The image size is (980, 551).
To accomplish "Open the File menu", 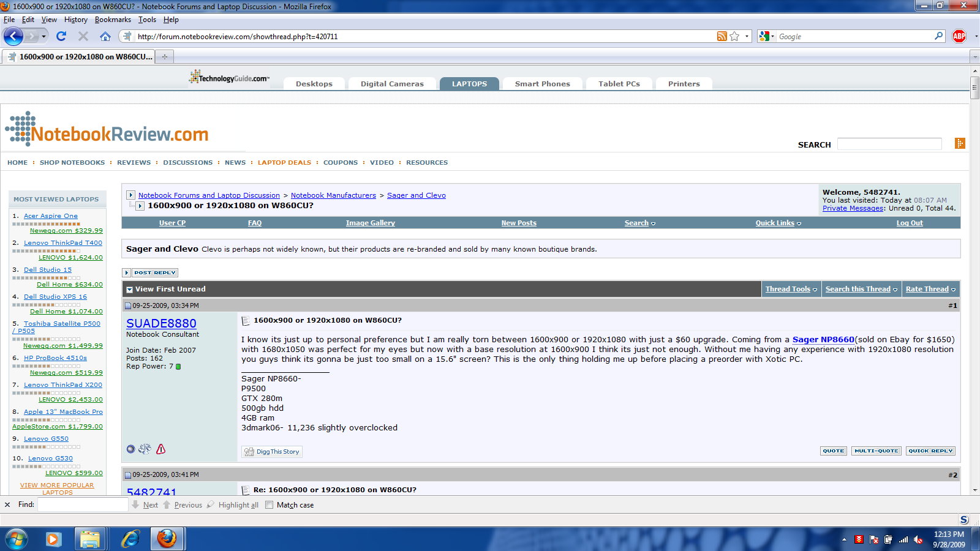I will pos(9,20).
